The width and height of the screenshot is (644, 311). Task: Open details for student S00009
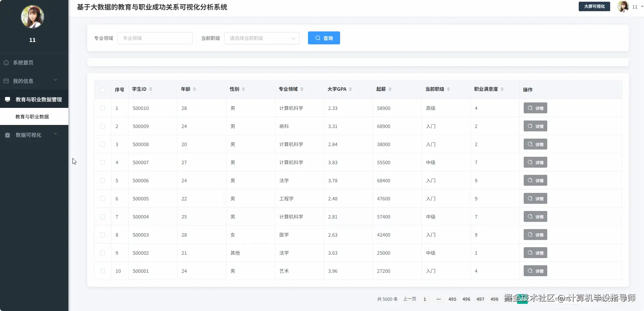535,126
